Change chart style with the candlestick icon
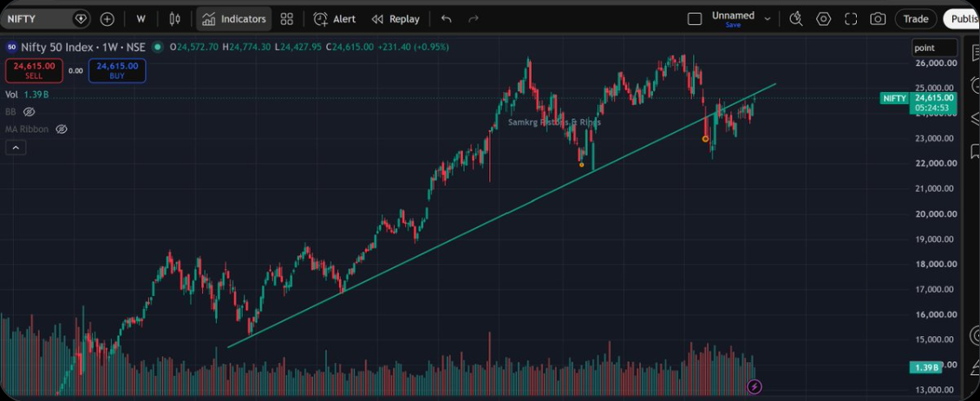Viewport: 980px width, 401px height. (175, 19)
